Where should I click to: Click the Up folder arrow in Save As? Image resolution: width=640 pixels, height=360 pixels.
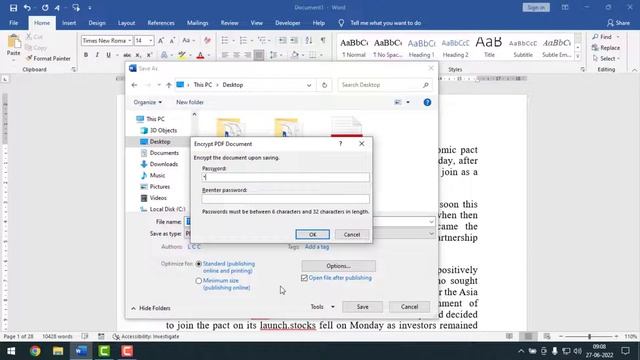(169, 85)
